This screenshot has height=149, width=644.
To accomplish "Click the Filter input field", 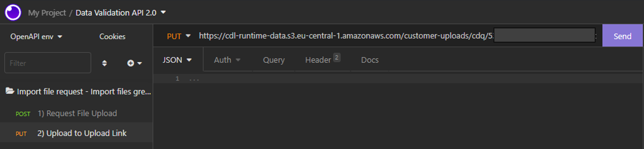I will (x=48, y=63).
